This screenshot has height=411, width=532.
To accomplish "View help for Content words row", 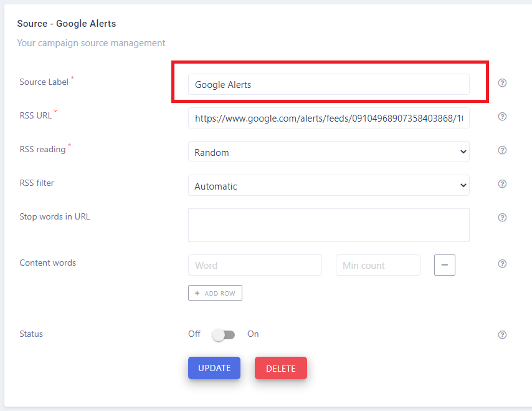I will tap(502, 264).
